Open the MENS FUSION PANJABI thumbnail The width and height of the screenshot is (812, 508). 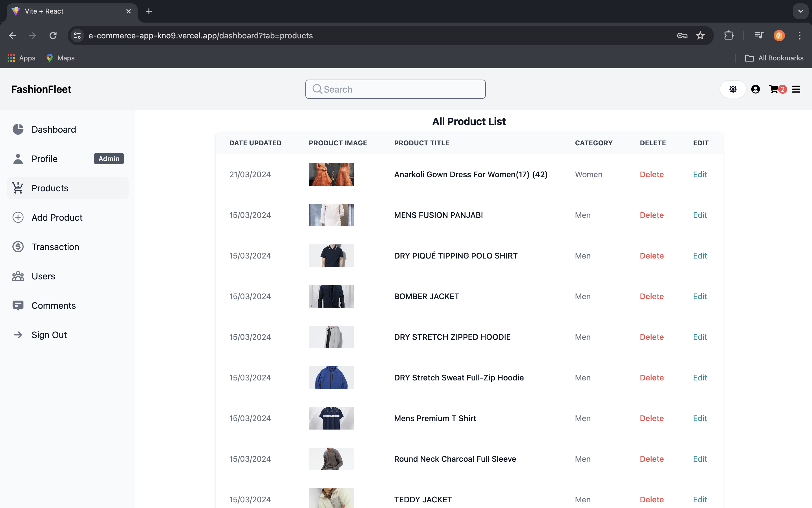click(x=331, y=215)
